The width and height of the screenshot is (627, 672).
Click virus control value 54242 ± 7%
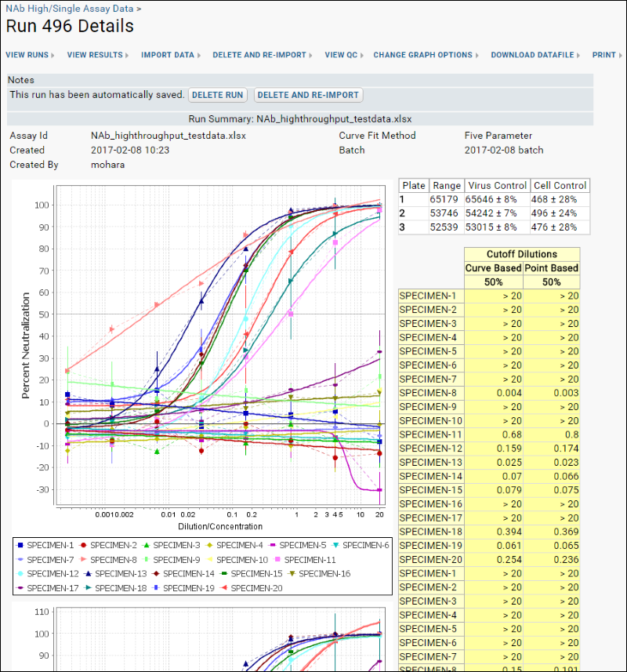point(491,213)
